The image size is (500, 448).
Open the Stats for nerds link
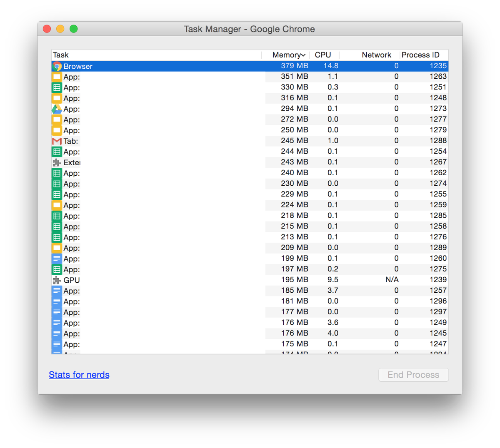[79, 375]
